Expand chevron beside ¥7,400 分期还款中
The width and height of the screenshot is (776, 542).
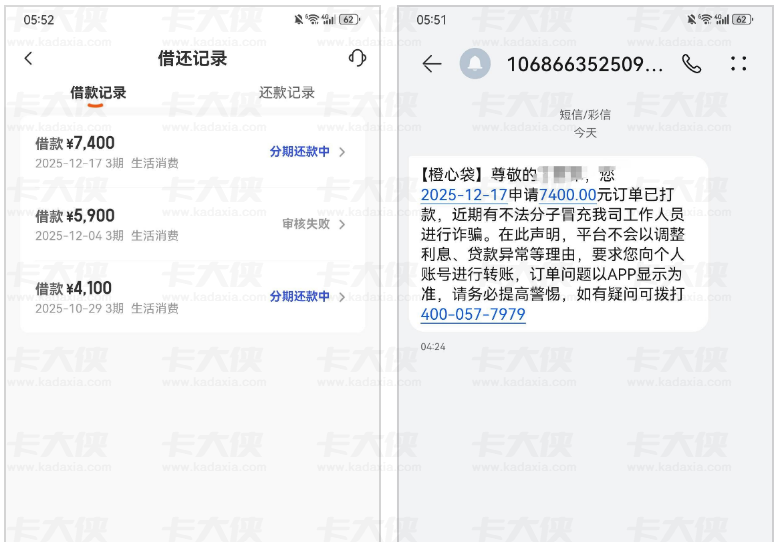click(x=342, y=152)
